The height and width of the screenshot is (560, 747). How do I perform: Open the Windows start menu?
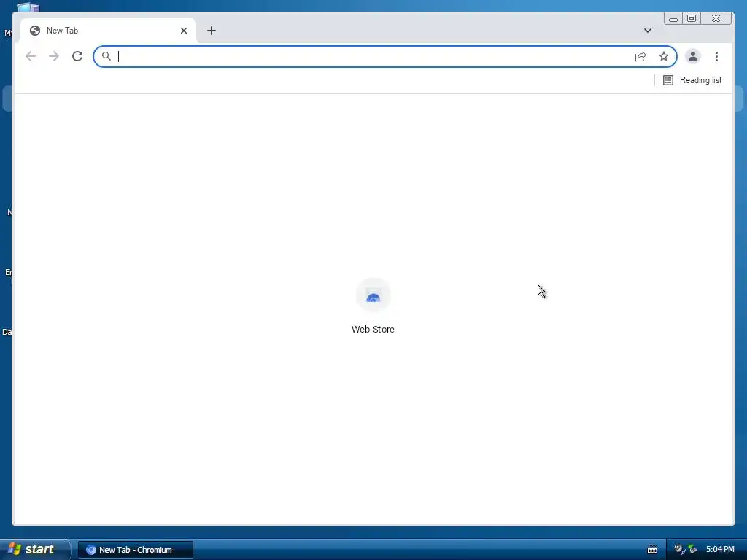(35, 549)
